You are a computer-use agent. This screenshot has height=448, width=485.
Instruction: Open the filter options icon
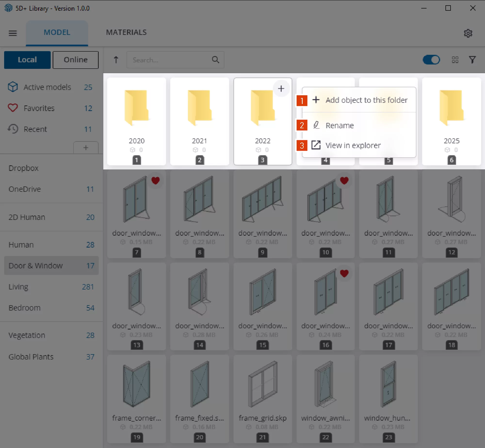coord(472,60)
